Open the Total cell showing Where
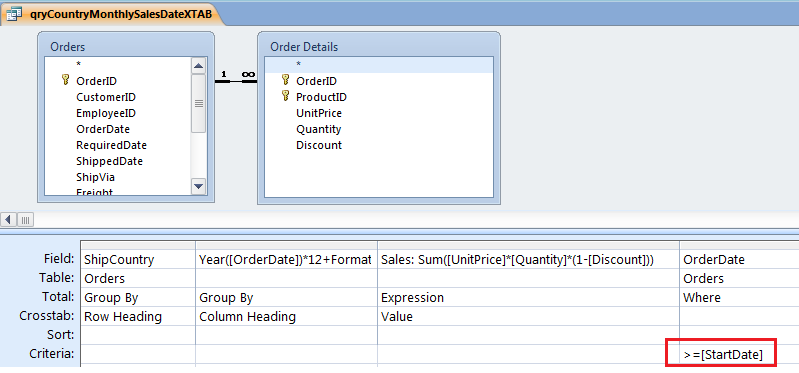Viewport: 799px width, 373px height. (739, 297)
